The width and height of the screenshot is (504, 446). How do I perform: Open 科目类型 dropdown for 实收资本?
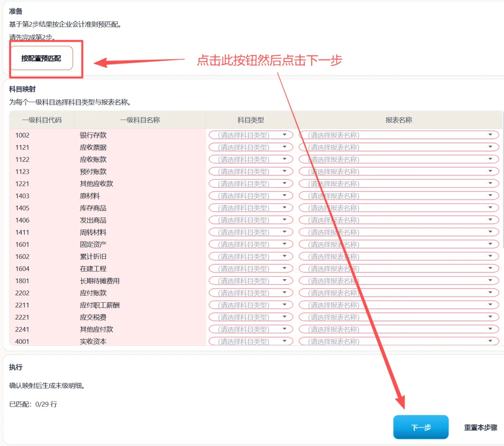(x=251, y=341)
